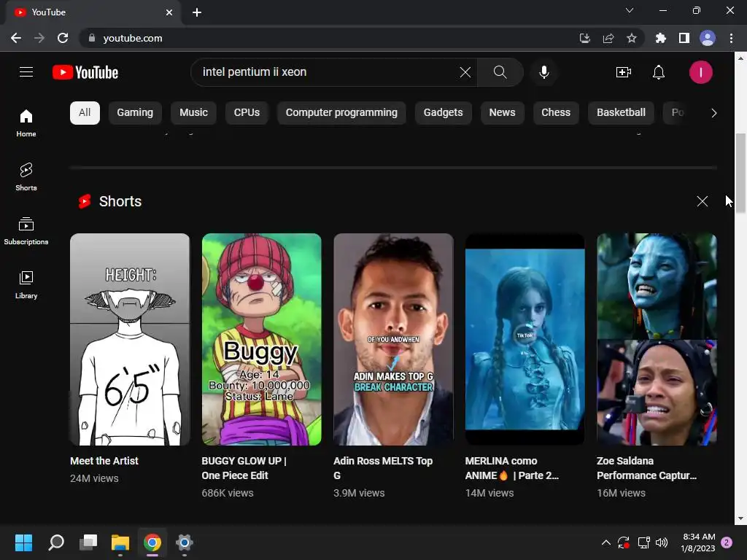Select the Computer programming chip
Screen dimensions: 747x560
point(341,113)
